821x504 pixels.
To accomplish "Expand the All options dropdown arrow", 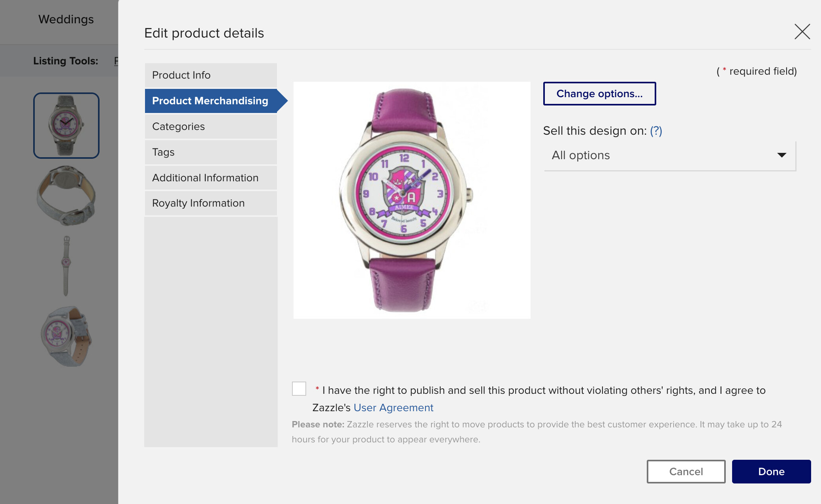I will pos(781,155).
